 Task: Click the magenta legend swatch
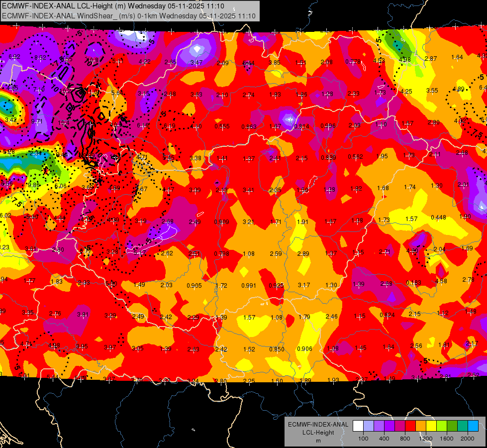click(400, 426)
